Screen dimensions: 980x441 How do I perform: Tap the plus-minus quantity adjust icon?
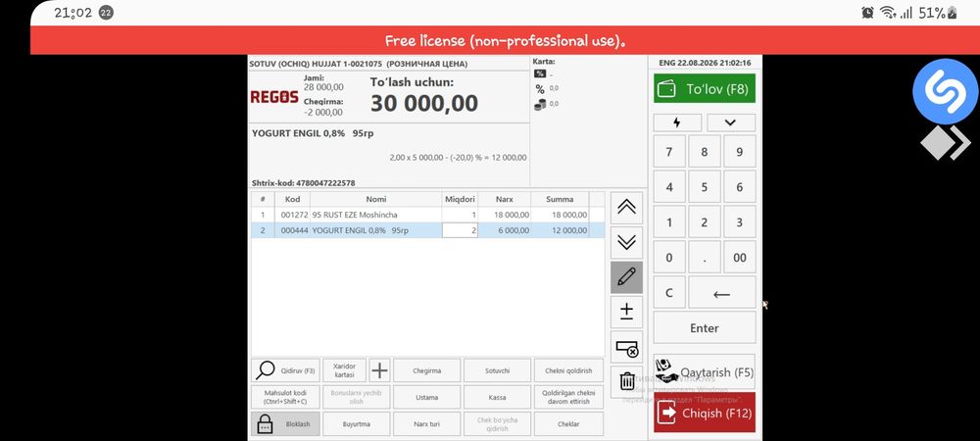click(x=626, y=312)
